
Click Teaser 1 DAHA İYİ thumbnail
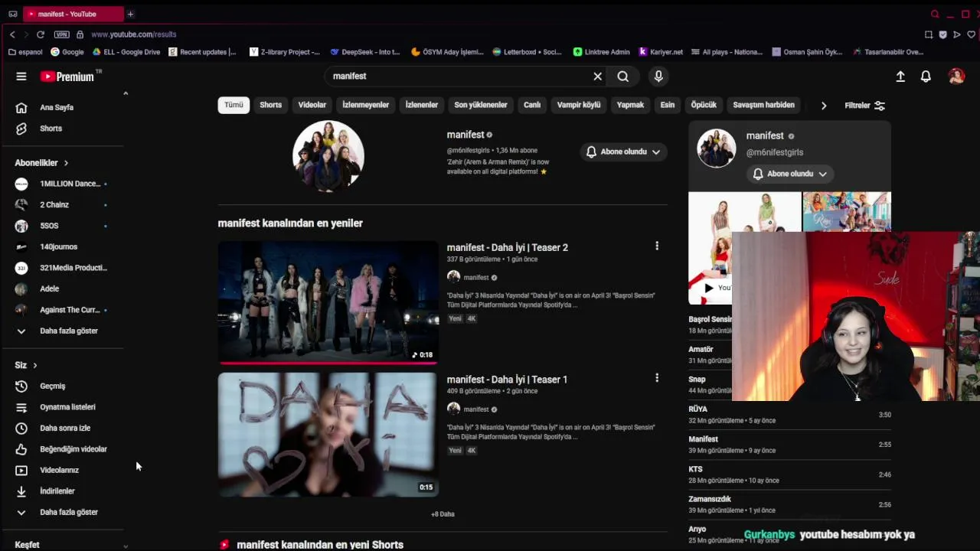click(x=328, y=435)
